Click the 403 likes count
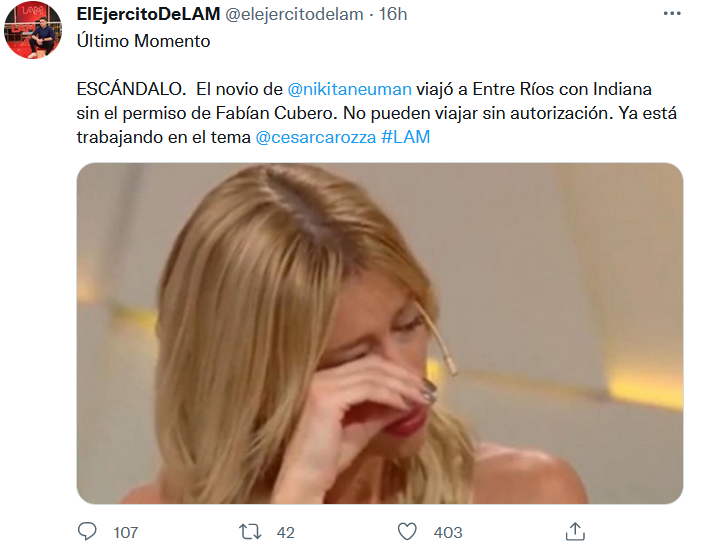 [448, 533]
